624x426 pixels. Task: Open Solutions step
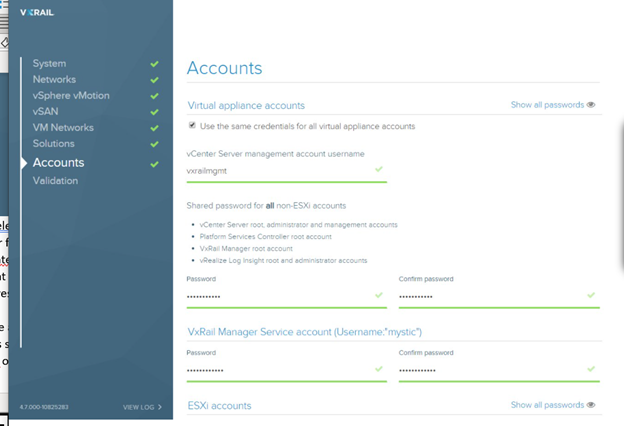pos(53,143)
